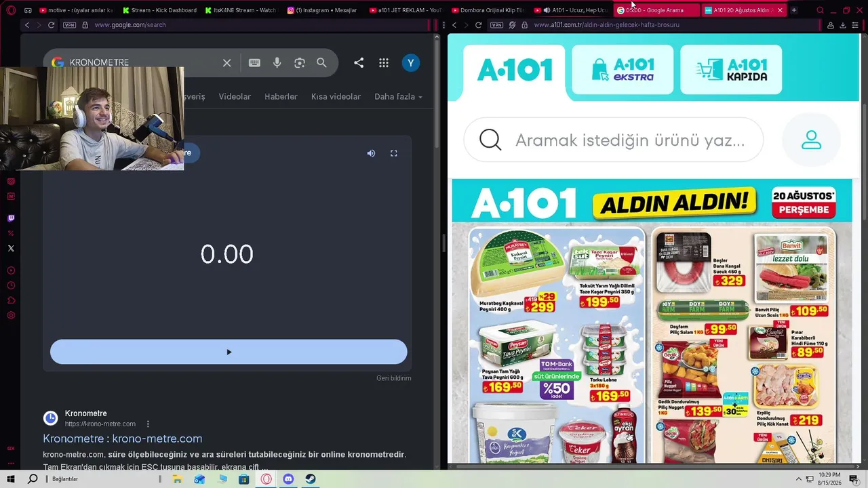Open history via the sidebar clock icon
The image size is (868, 488).
click(x=11, y=285)
